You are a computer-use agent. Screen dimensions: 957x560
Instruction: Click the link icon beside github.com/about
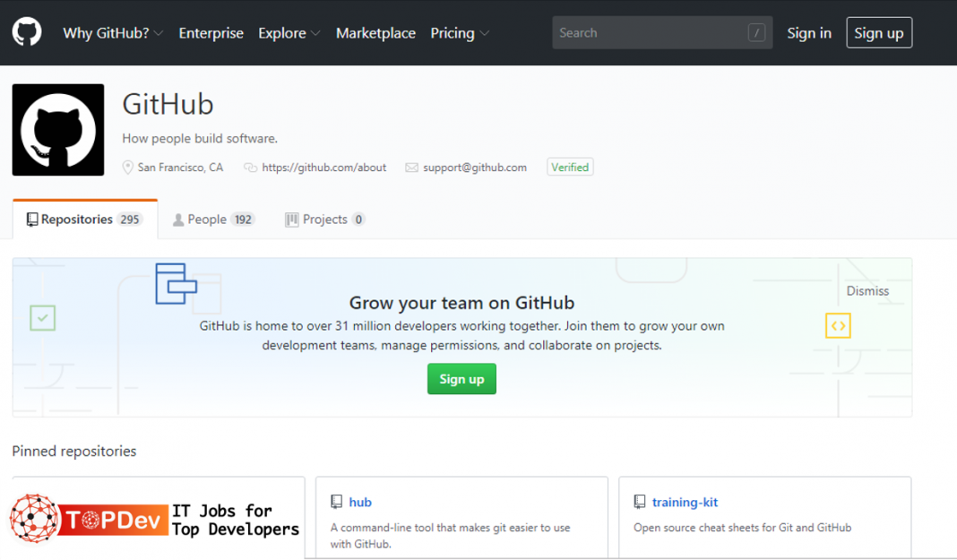pyautogui.click(x=250, y=168)
